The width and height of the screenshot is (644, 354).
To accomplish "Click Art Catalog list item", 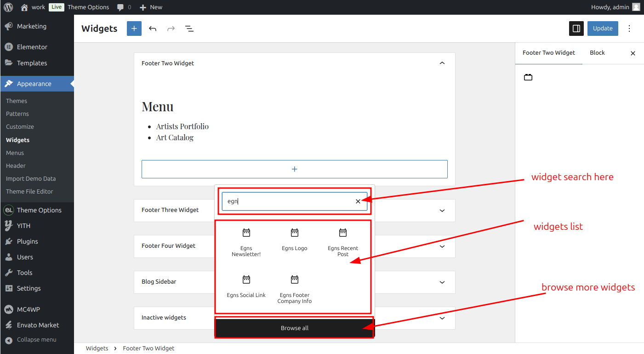I will coord(175,137).
